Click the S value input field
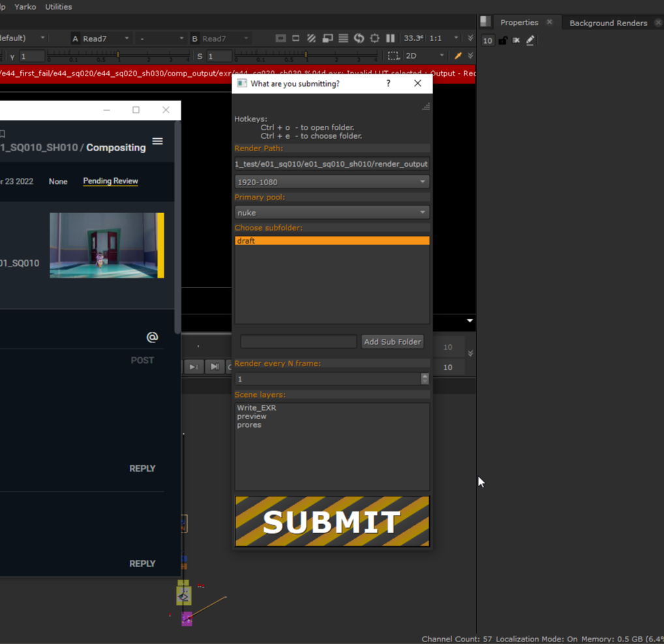The image size is (664, 644). click(x=219, y=56)
